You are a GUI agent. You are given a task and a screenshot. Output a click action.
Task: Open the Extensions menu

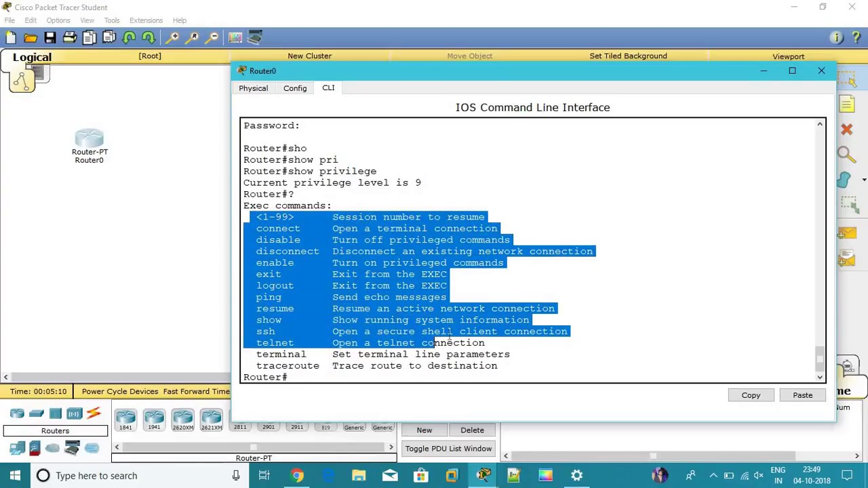(146, 20)
